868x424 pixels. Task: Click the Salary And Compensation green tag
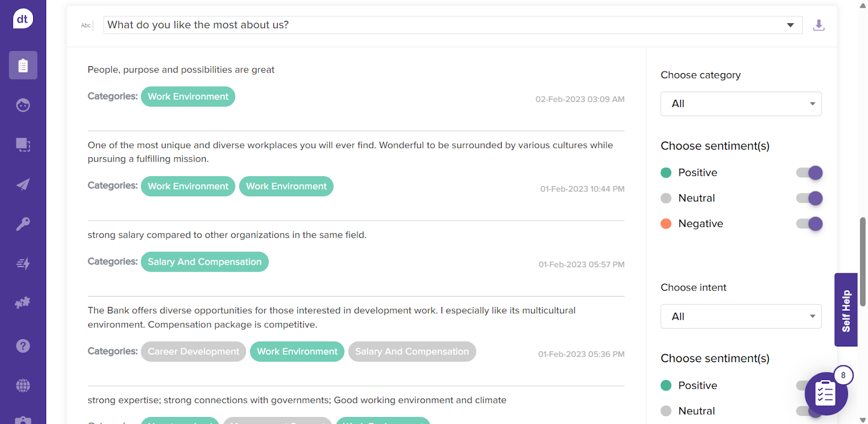pyautogui.click(x=205, y=262)
